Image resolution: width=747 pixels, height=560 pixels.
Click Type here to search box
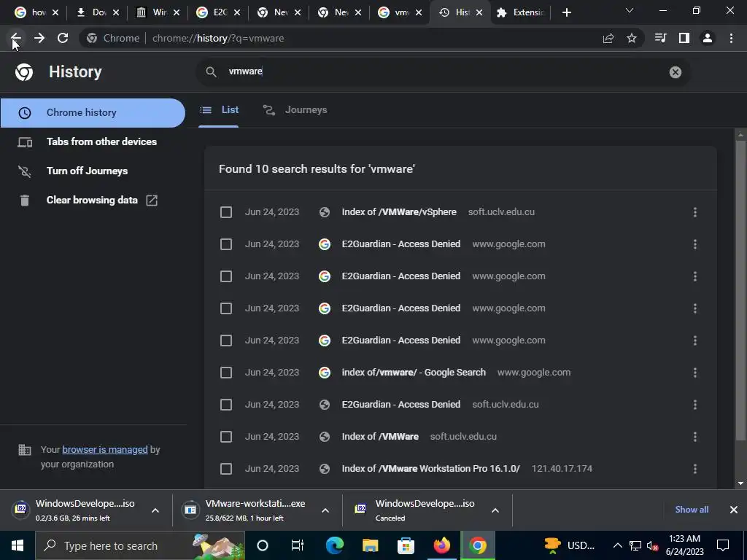[x=140, y=545]
